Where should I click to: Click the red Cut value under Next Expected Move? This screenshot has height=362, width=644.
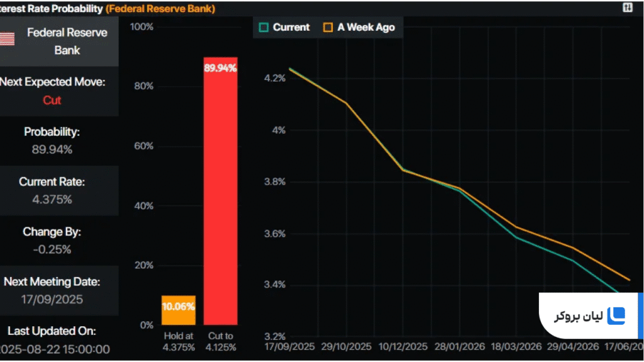coord(52,100)
